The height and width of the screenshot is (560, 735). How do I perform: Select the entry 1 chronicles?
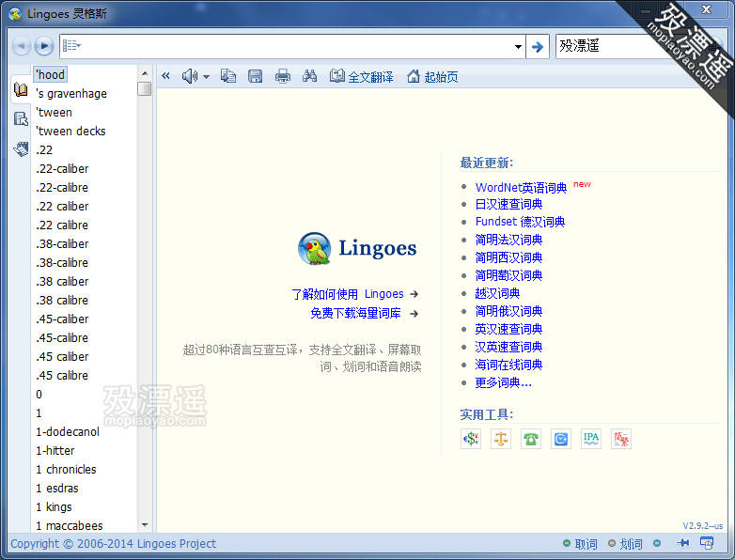click(x=66, y=470)
